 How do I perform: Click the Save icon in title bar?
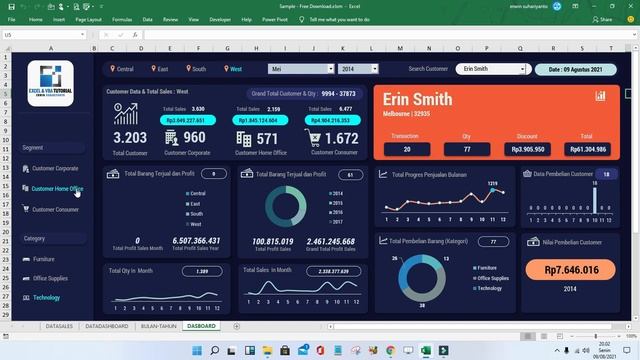tap(11, 7)
